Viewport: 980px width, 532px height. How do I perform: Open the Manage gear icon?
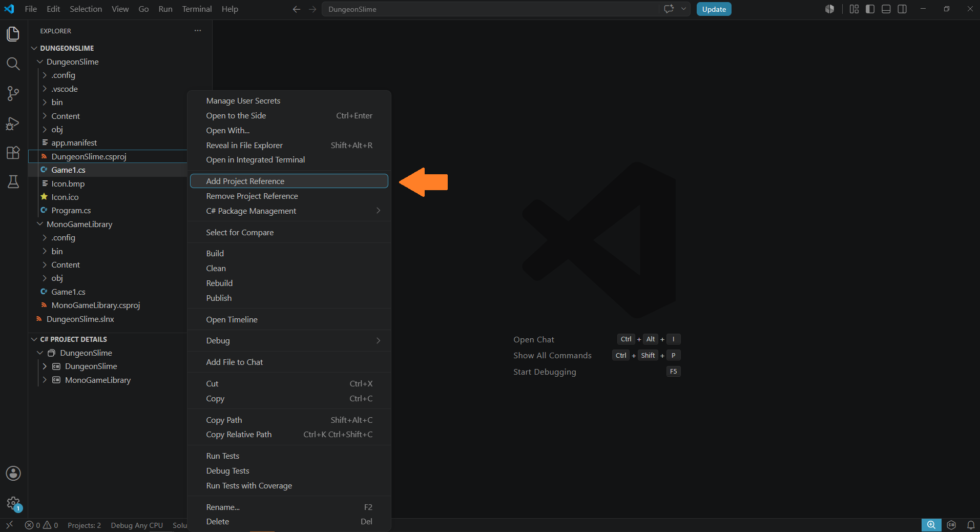[x=13, y=503]
